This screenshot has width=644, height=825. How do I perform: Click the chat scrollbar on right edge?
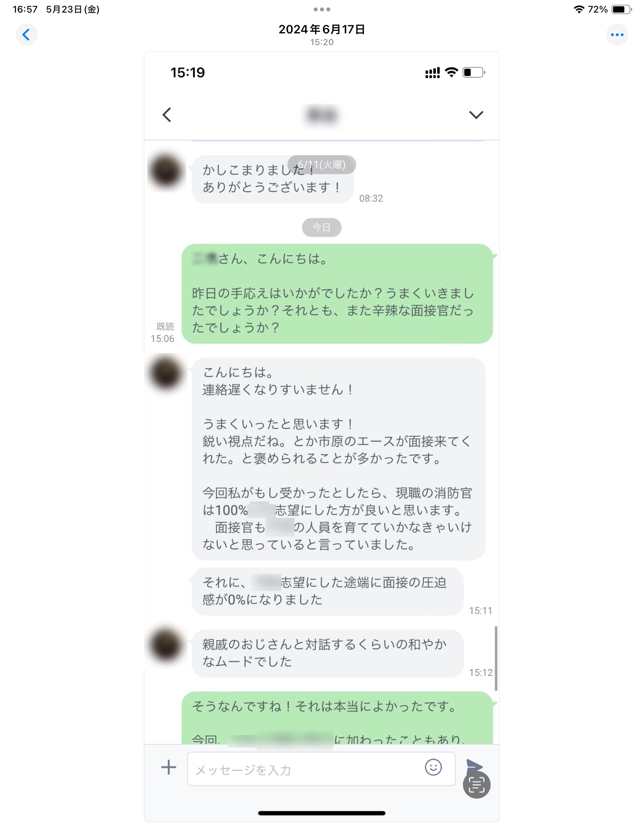pyautogui.click(x=496, y=658)
